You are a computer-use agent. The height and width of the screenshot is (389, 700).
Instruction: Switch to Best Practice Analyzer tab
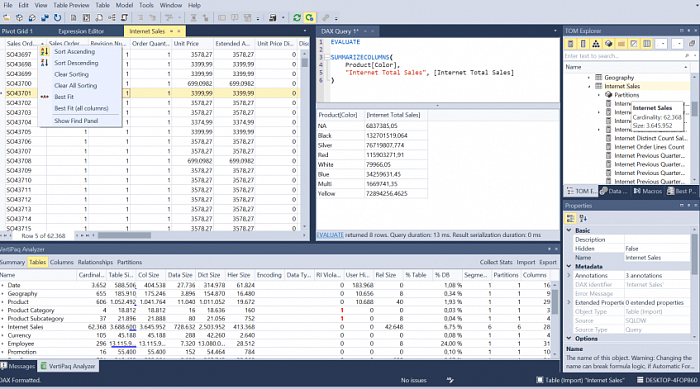(x=681, y=191)
